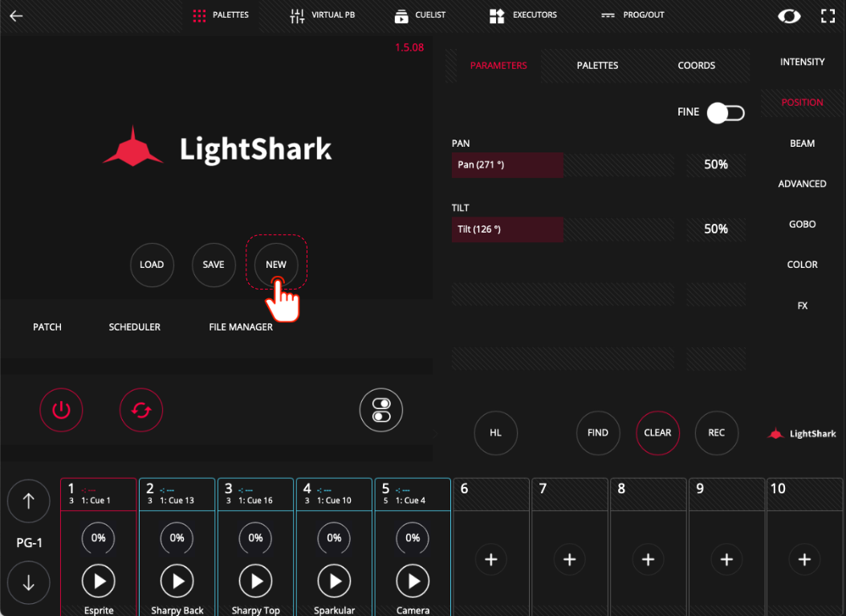Image resolution: width=846 pixels, height=616 pixels.
Task: Click the SAVE show button
Action: click(214, 265)
